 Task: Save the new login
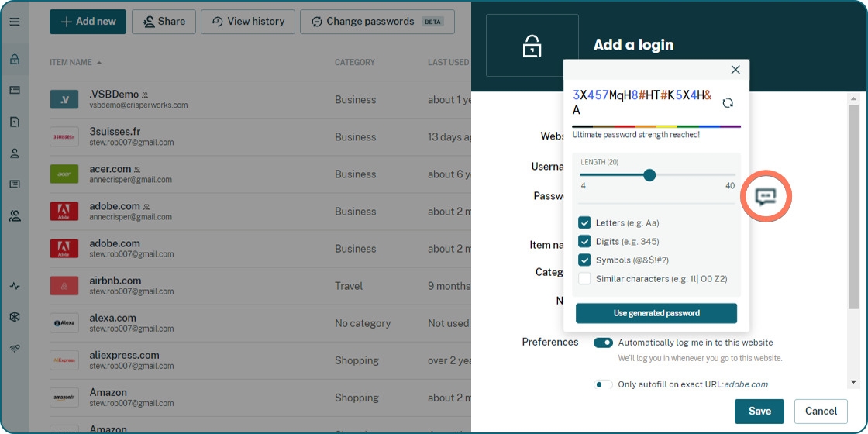(759, 412)
